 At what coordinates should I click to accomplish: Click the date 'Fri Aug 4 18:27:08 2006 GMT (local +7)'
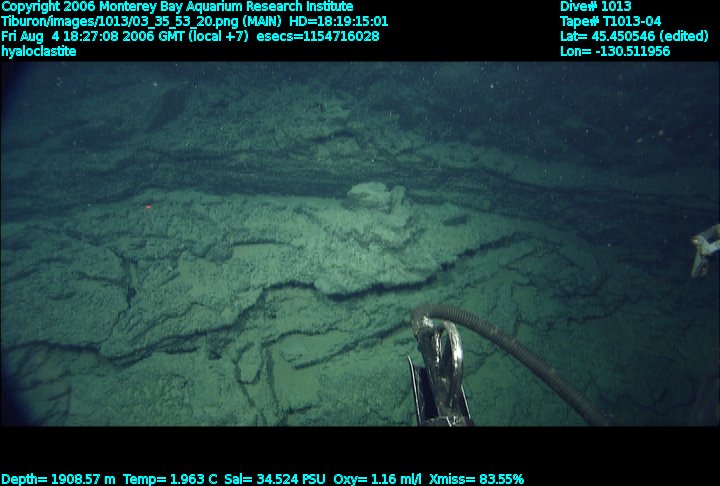click(124, 36)
